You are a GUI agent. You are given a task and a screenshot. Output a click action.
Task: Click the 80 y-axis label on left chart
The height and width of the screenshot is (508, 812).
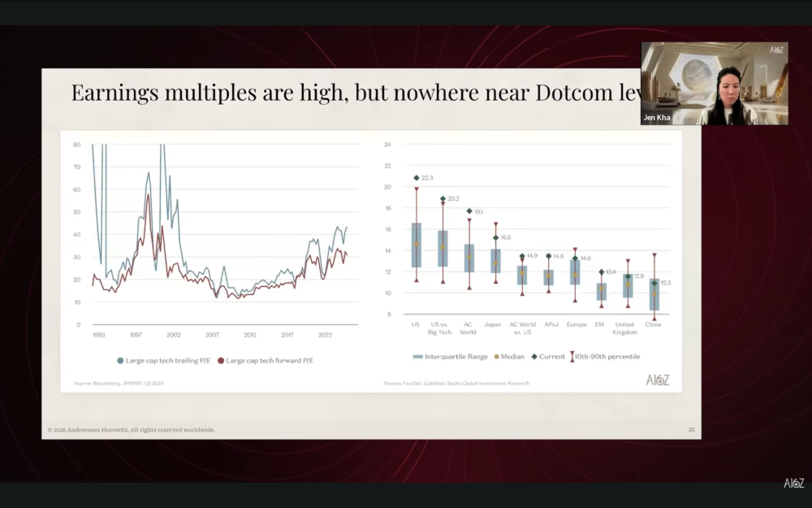[76, 145]
